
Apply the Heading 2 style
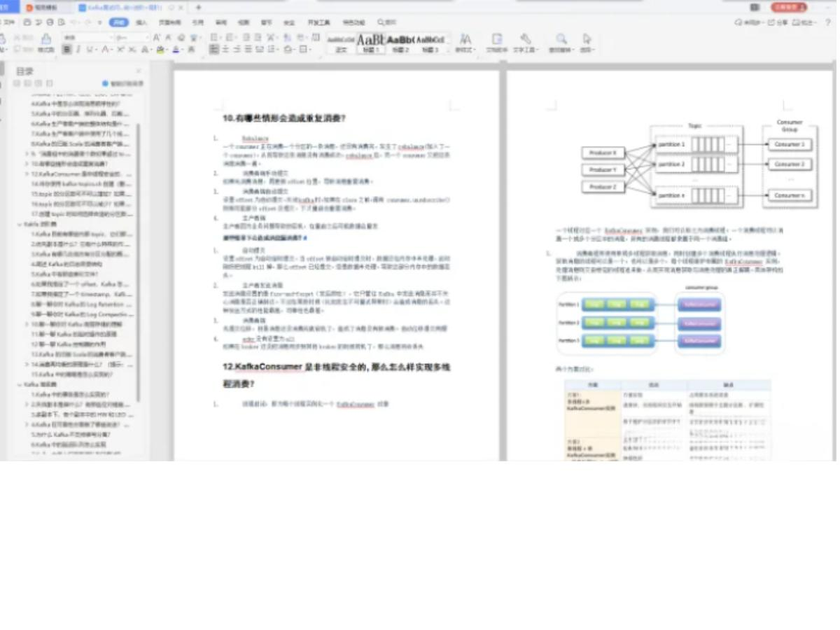(x=400, y=43)
